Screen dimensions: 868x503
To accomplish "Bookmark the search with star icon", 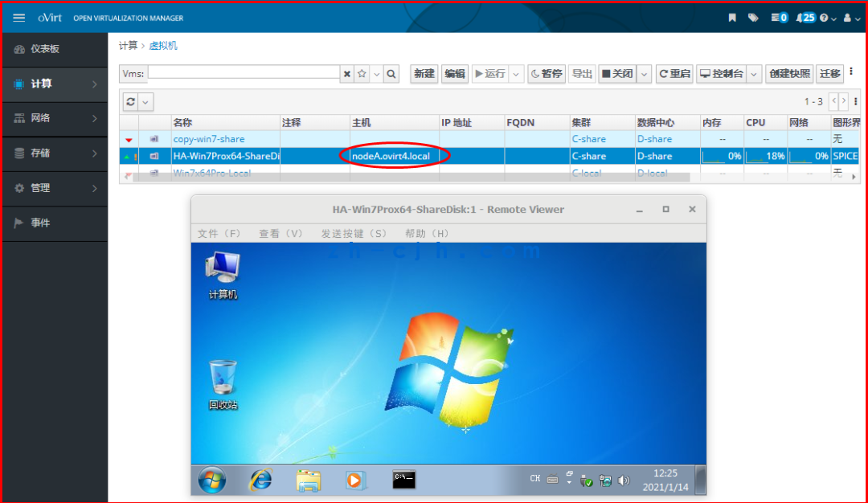I will (362, 74).
